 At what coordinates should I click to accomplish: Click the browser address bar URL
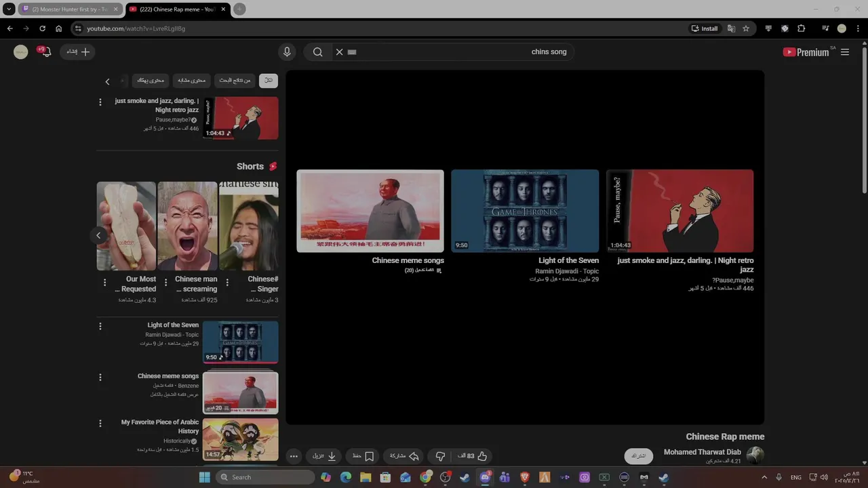point(136,28)
